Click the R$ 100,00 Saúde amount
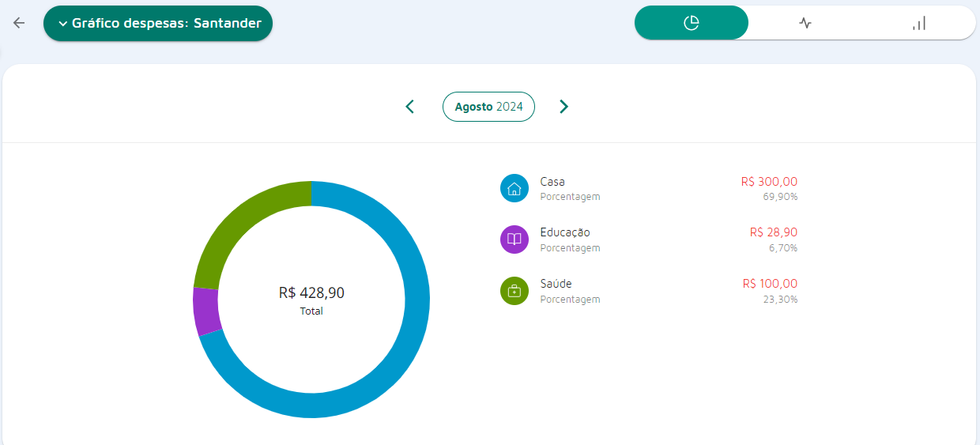 770,284
